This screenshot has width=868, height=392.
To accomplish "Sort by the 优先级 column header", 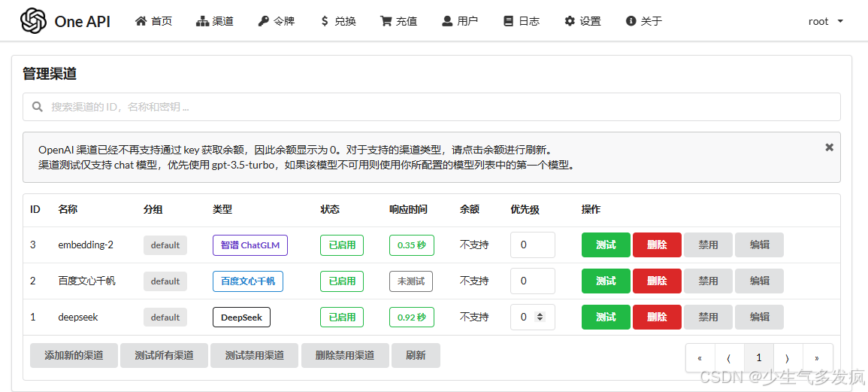I will point(525,210).
